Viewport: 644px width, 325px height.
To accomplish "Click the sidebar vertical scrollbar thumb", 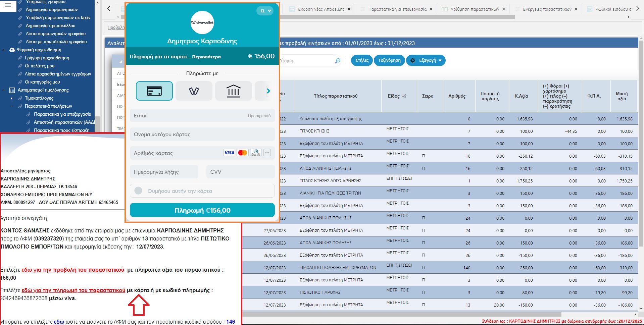I will (98, 124).
